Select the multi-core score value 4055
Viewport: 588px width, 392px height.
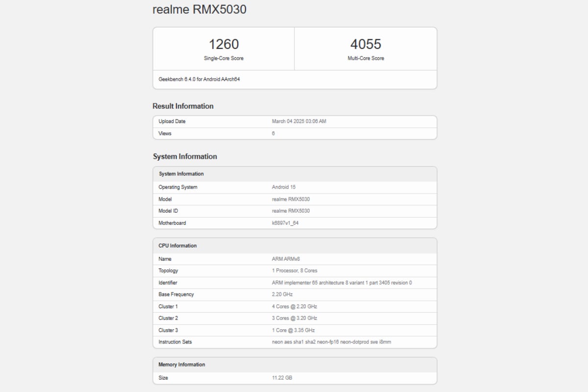(366, 44)
